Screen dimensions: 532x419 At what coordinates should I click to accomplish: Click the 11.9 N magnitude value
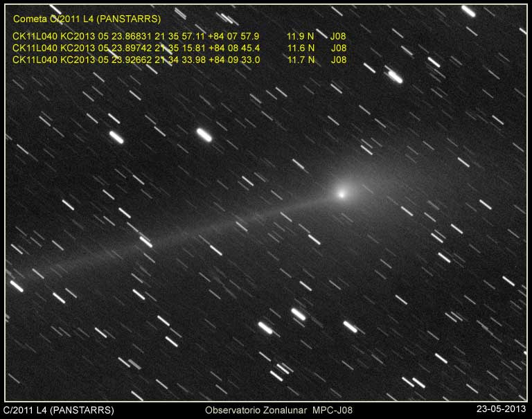click(301, 36)
